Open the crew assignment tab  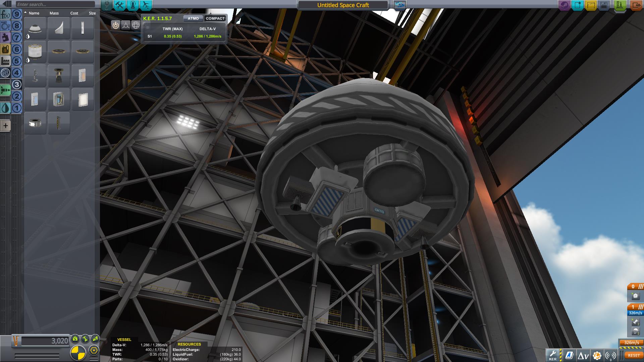(x=133, y=5)
